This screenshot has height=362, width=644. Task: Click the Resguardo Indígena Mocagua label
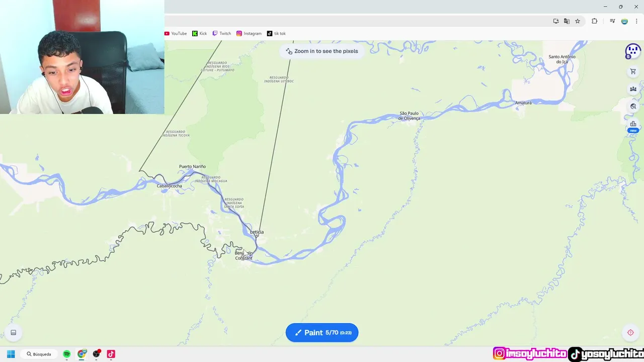(211, 179)
